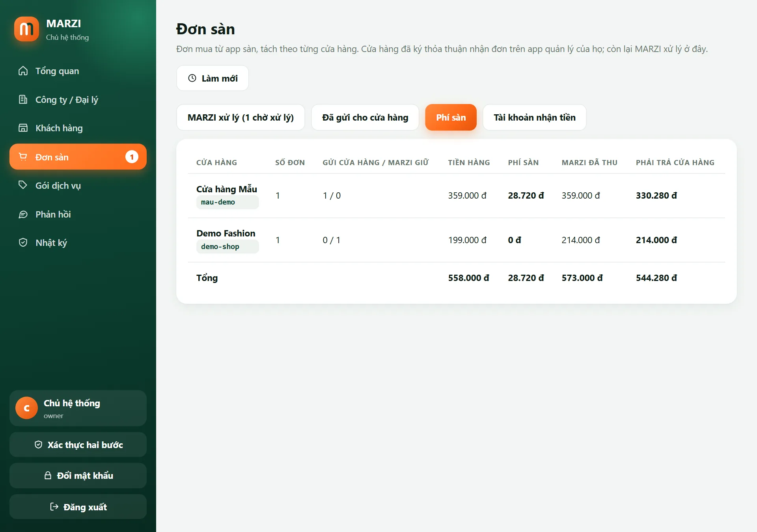Open the Tổng quan menu item
757x532 pixels.
(x=78, y=71)
